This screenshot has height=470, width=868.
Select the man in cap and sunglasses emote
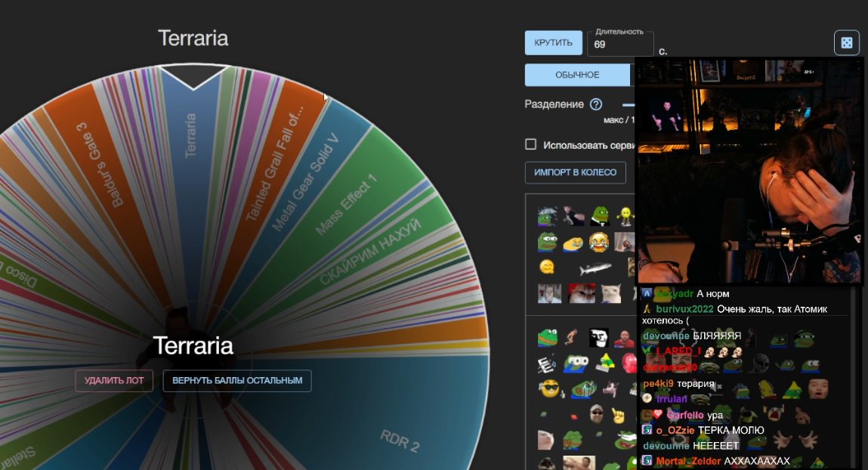click(596, 413)
